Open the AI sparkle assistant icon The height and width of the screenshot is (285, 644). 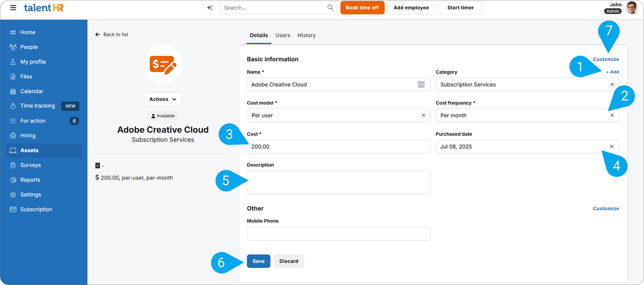pos(210,8)
